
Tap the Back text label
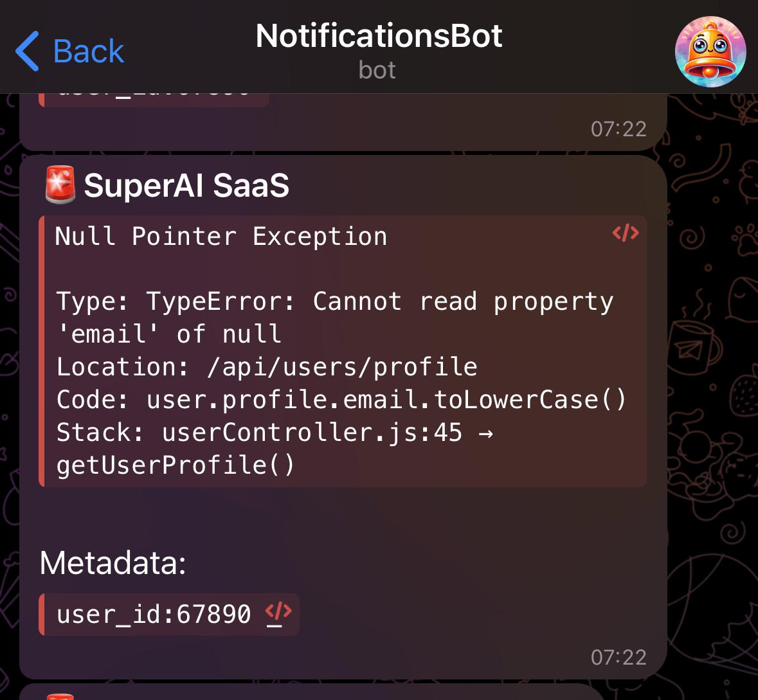coord(88,51)
